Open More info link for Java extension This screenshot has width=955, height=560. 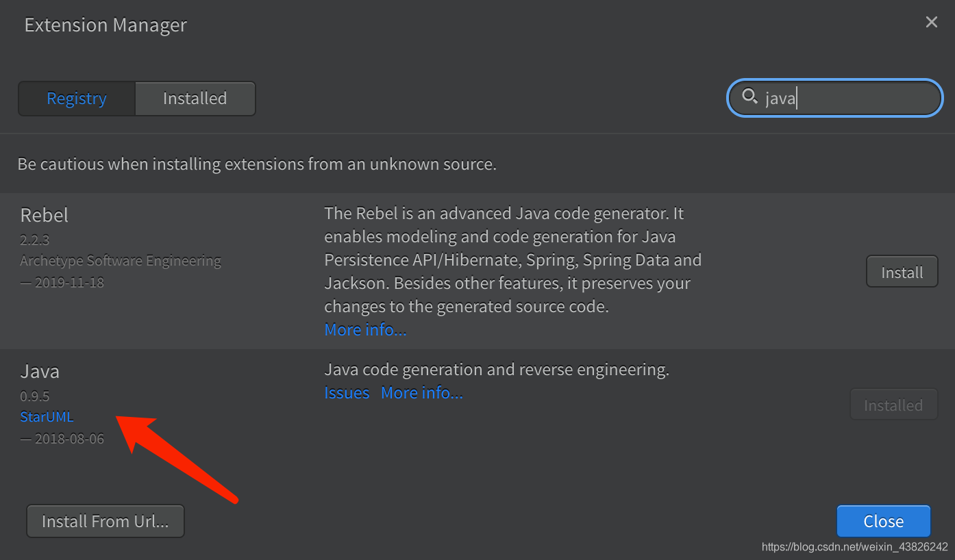[422, 392]
